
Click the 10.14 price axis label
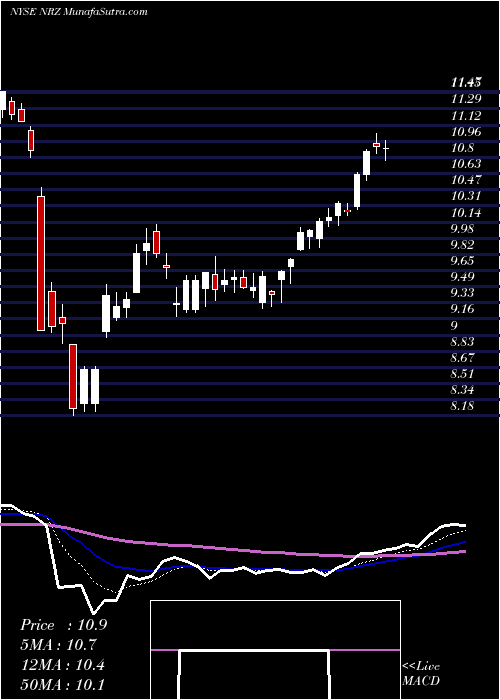[x=465, y=212]
